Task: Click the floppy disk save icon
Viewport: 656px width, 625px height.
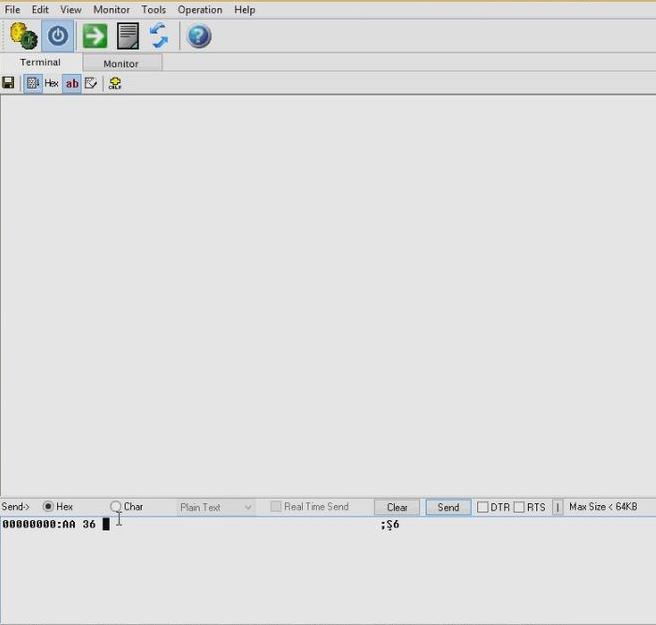Action: 8,83
